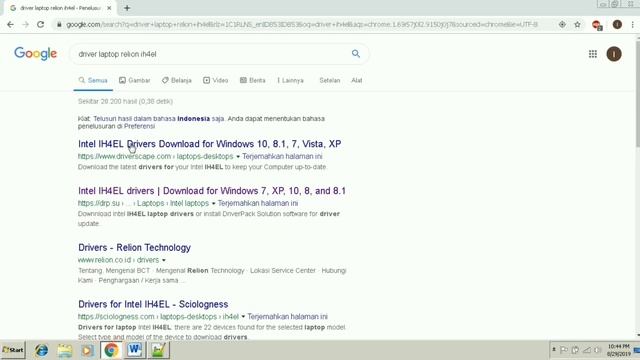Open the Alat search tools
Viewport: 640px width, 360px height.
(357, 80)
